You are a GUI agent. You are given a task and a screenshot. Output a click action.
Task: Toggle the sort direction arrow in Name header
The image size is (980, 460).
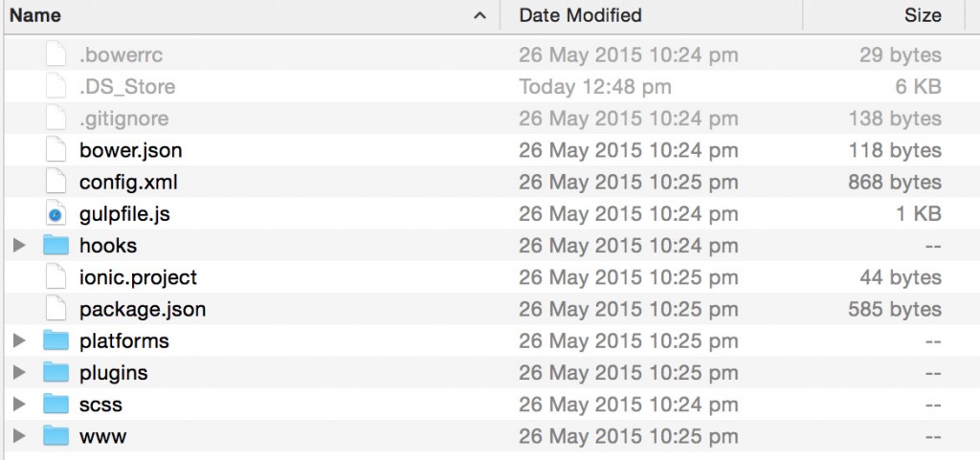[x=479, y=15]
